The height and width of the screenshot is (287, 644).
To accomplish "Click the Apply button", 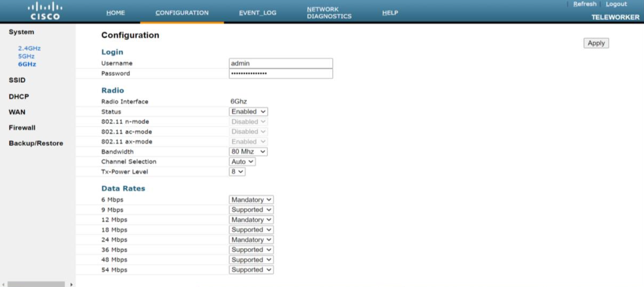I will (596, 43).
